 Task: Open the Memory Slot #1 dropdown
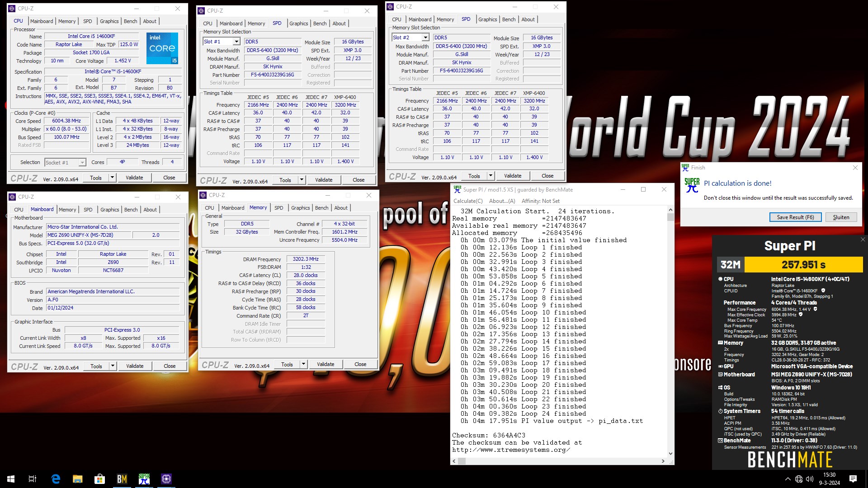pyautogui.click(x=236, y=42)
